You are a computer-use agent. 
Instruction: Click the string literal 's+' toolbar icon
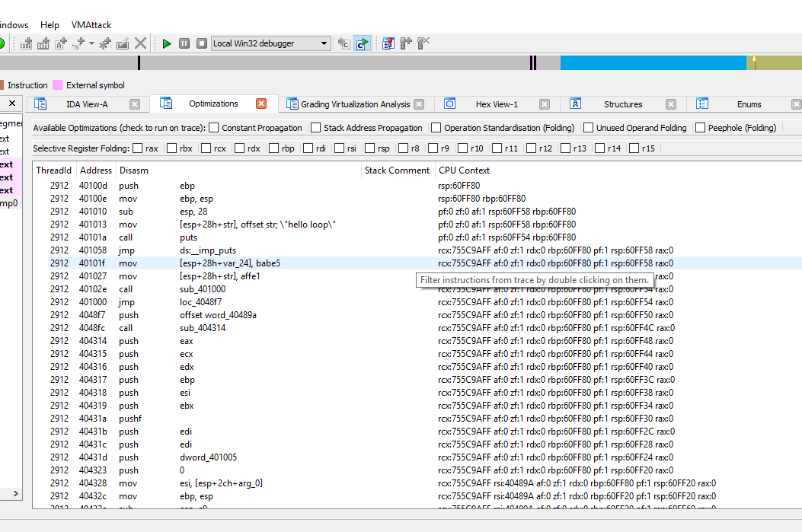(x=78, y=43)
